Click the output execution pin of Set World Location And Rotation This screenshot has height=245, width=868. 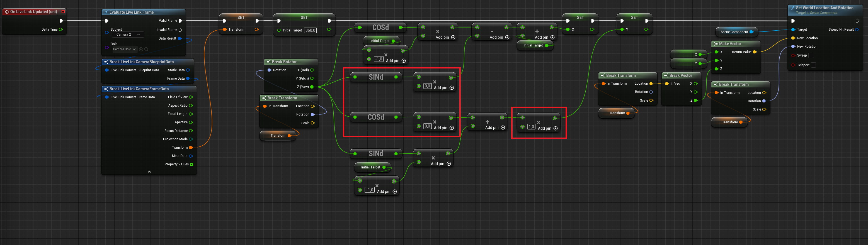click(857, 21)
